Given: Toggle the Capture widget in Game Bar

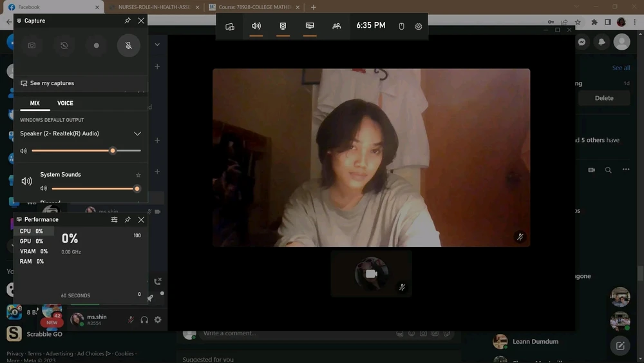Looking at the screenshot, I should point(283,26).
